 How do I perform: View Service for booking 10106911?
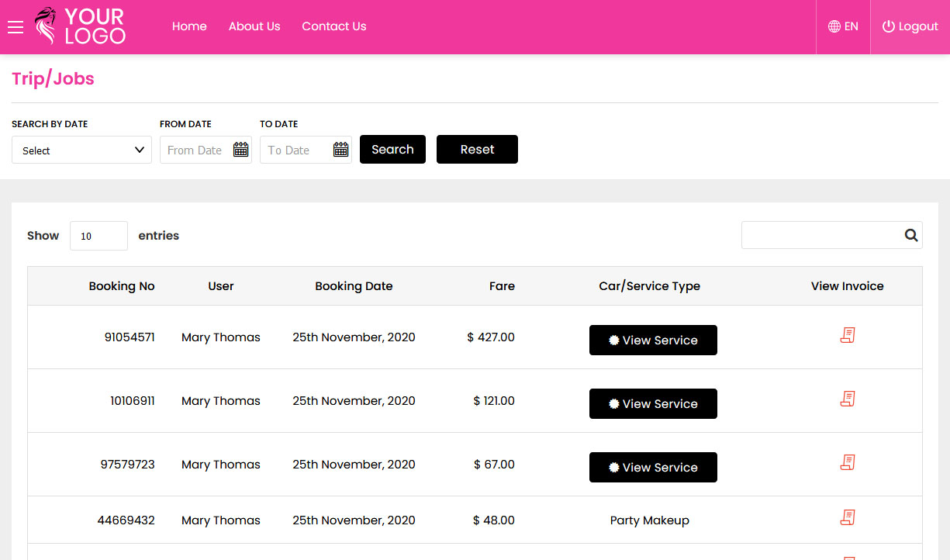pos(653,404)
